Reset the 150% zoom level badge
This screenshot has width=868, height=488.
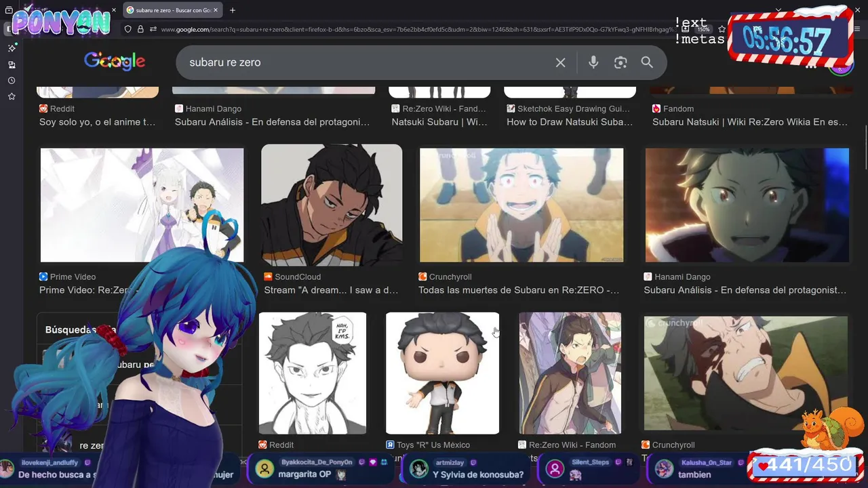tap(704, 29)
